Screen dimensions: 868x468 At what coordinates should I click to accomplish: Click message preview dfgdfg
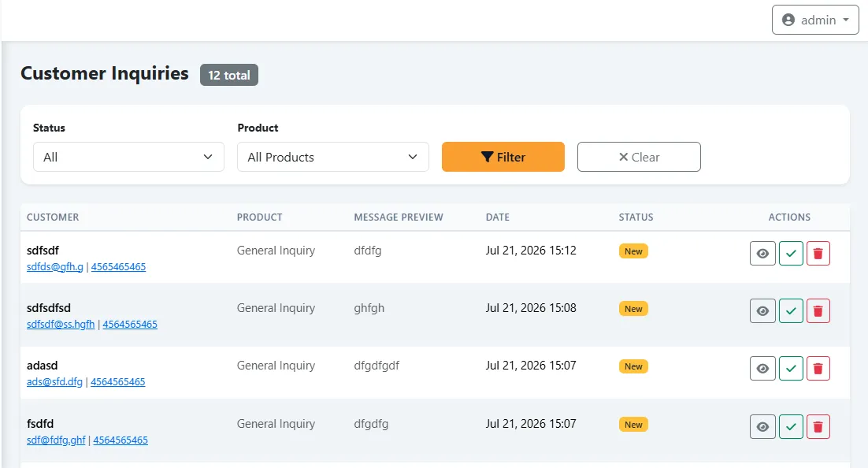click(x=371, y=424)
